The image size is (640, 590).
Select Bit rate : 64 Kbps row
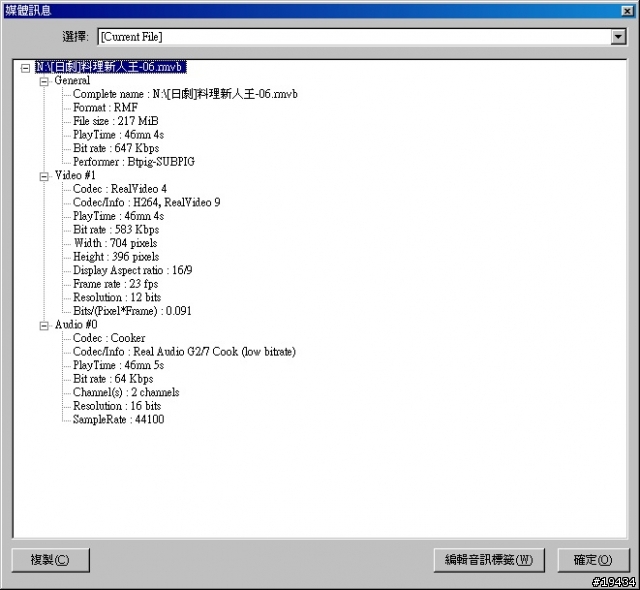coord(113,379)
